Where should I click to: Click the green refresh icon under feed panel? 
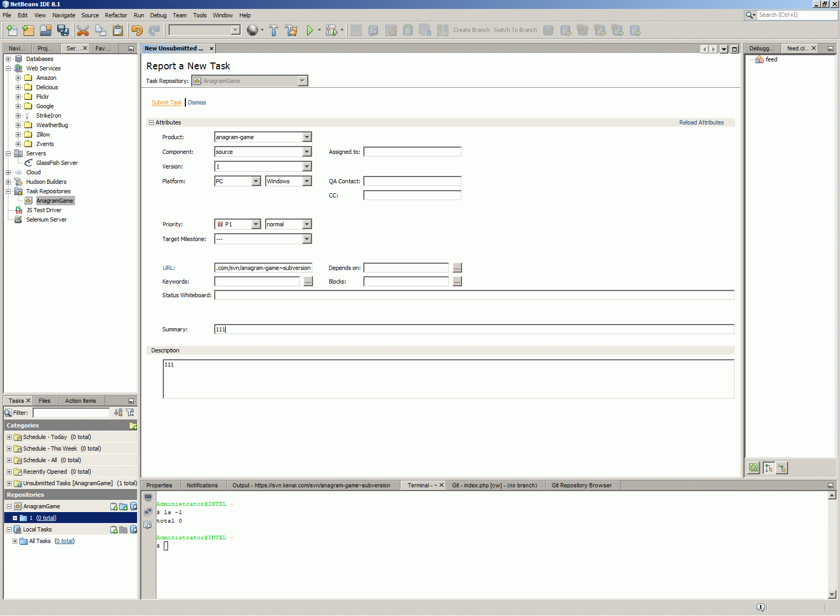(x=753, y=468)
